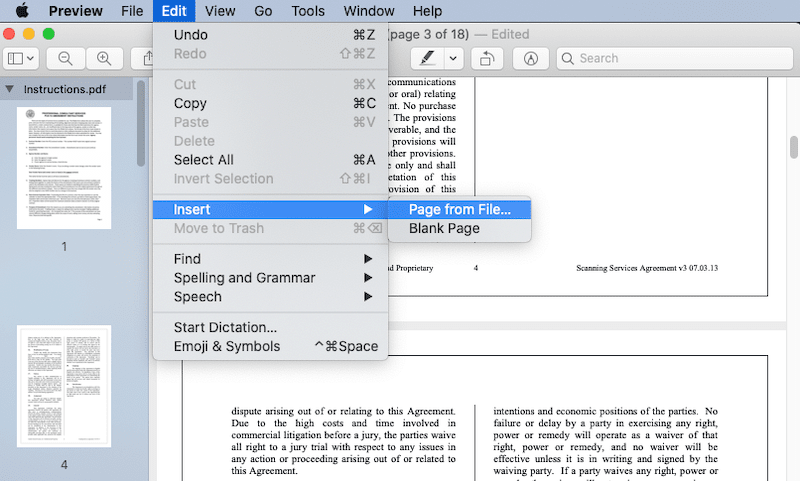Click the green full-screen window button

(x=48, y=34)
